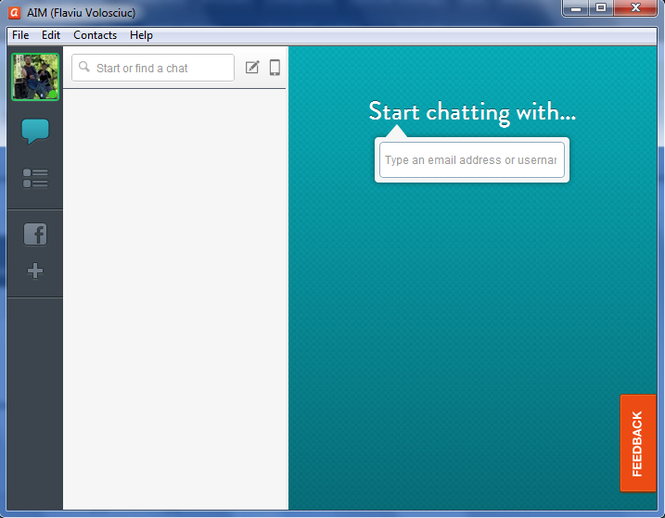Viewport: 665px width, 518px height.
Task: Compose a new message with pencil icon
Action: point(252,67)
